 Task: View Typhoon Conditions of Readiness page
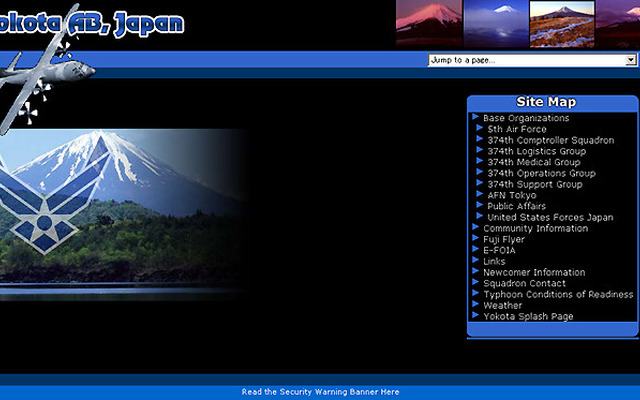558,294
